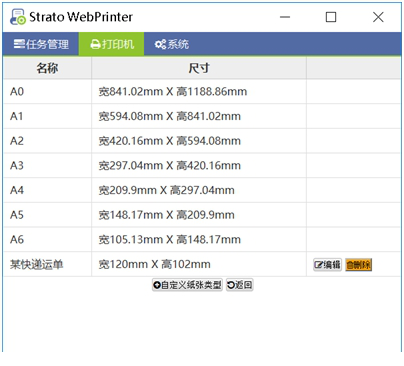The width and height of the screenshot is (404, 366).
Task: Minimize the Strato WebPrinter window
Action: (285, 17)
